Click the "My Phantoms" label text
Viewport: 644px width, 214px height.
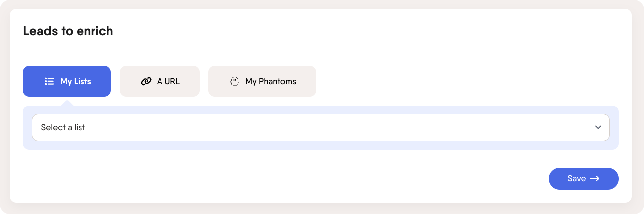[271, 81]
